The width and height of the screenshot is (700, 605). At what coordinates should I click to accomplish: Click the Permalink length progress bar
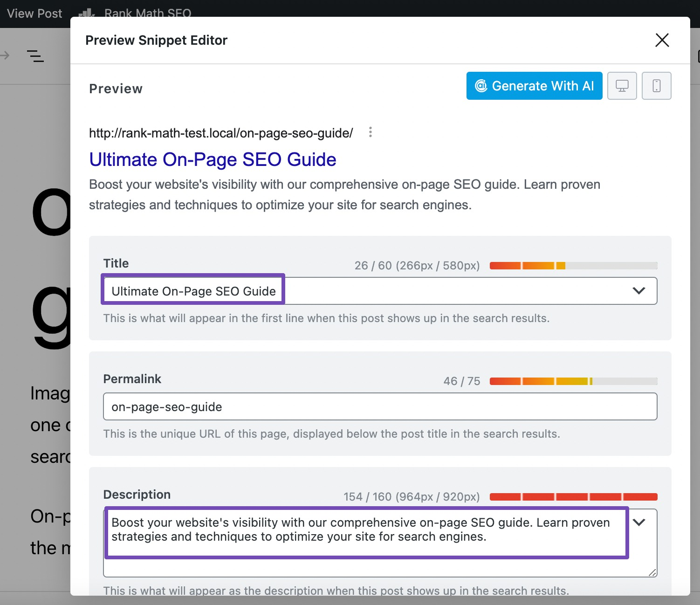click(x=573, y=381)
